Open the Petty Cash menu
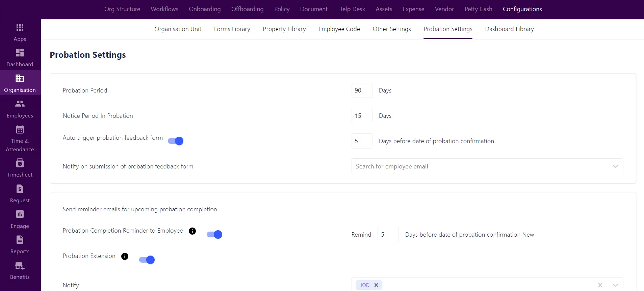This screenshot has height=291, width=644. tap(478, 9)
